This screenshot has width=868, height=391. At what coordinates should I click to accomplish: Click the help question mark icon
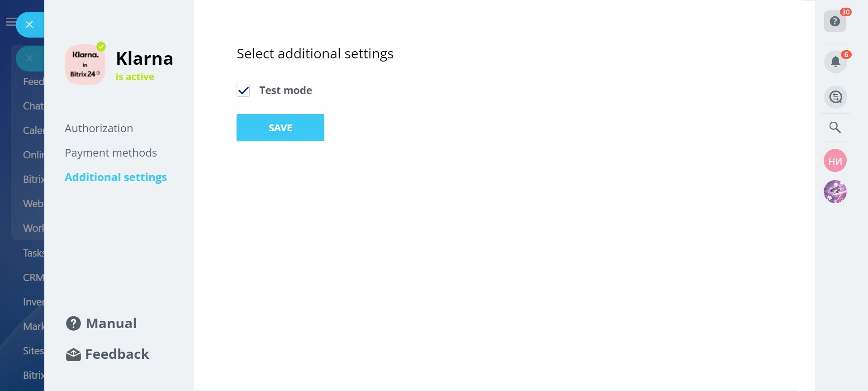[835, 21]
